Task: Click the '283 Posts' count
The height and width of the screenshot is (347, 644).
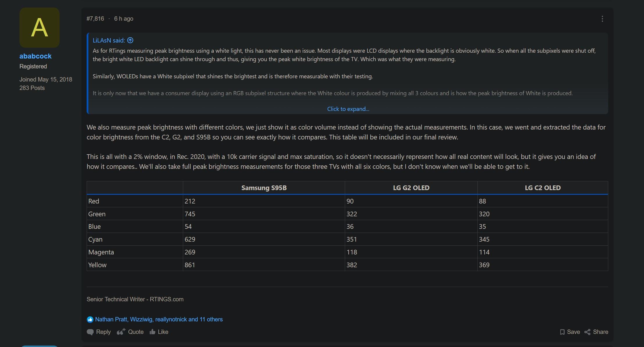Action: pyautogui.click(x=32, y=88)
